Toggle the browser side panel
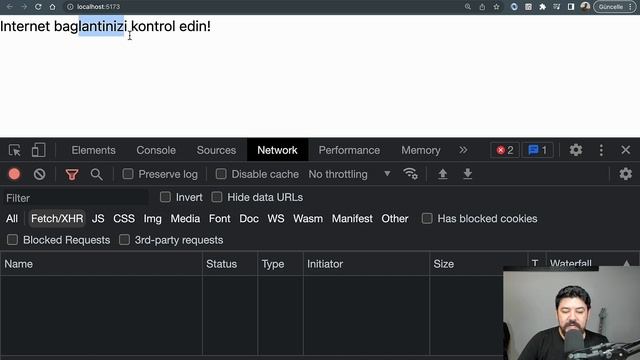Image resolution: width=640 pixels, height=360 pixels. click(x=571, y=7)
